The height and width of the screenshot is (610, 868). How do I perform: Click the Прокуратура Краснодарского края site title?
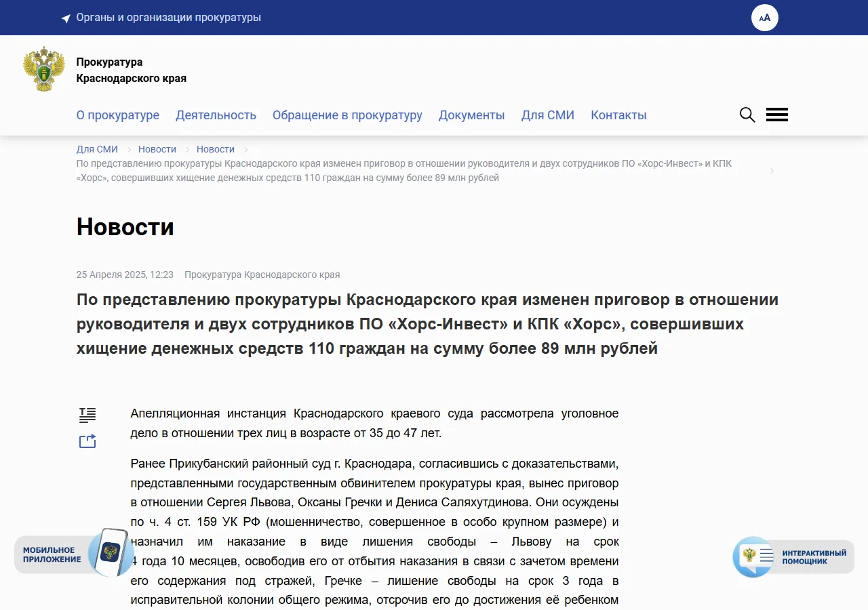click(x=131, y=70)
